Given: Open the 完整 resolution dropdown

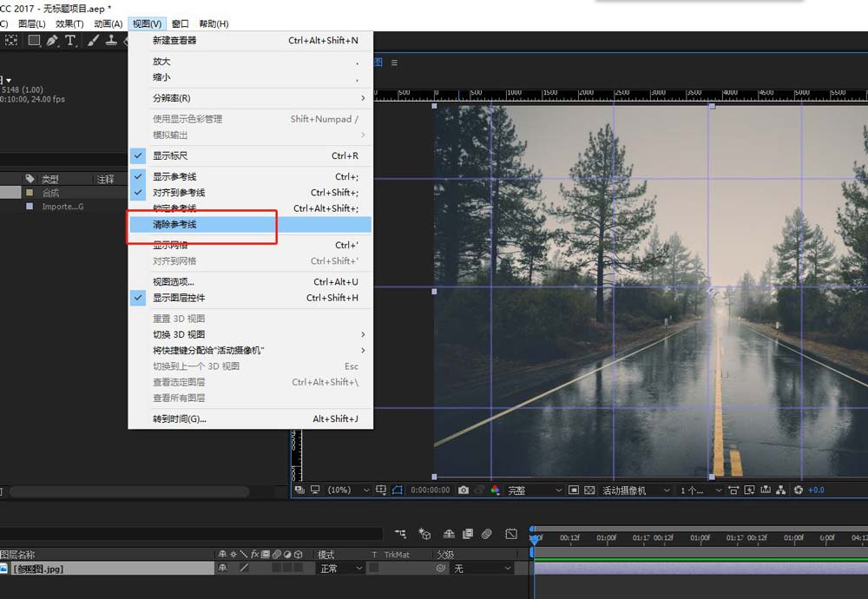Looking at the screenshot, I should click(x=534, y=490).
